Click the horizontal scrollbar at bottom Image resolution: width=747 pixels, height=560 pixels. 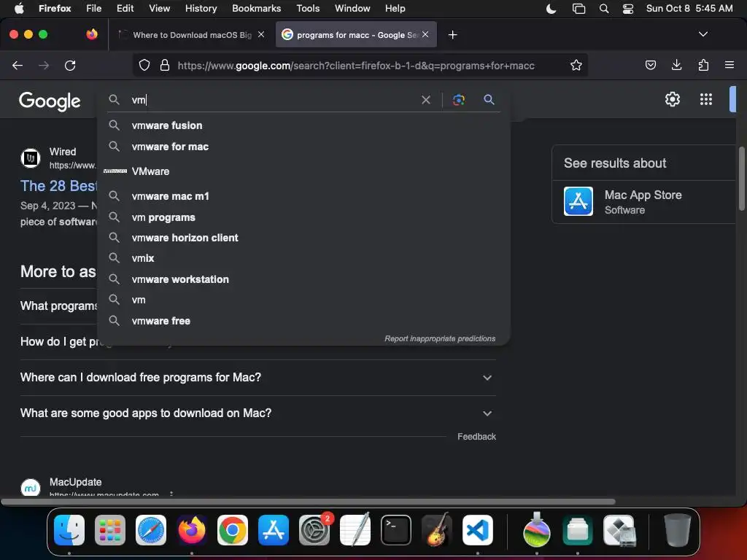[309, 502]
